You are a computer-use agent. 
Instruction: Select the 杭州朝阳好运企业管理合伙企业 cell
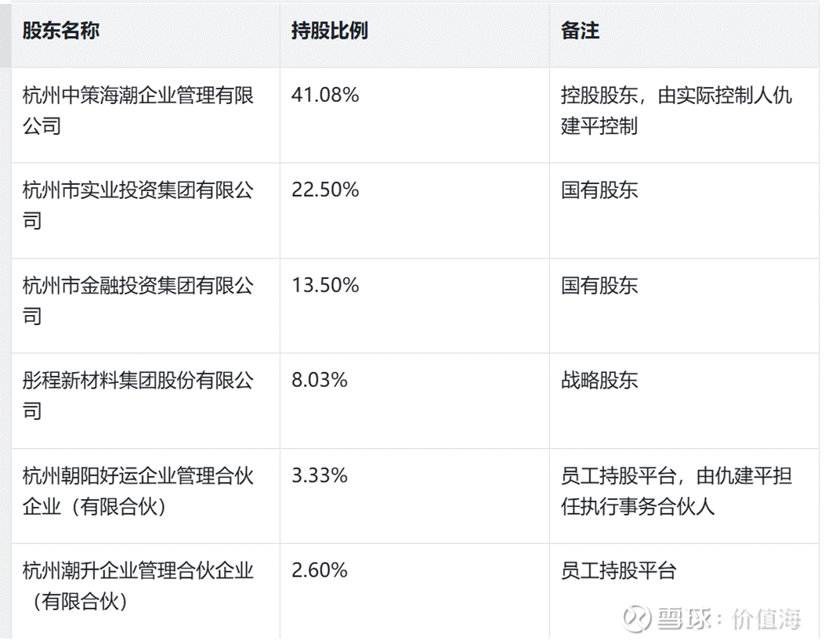click(139, 490)
